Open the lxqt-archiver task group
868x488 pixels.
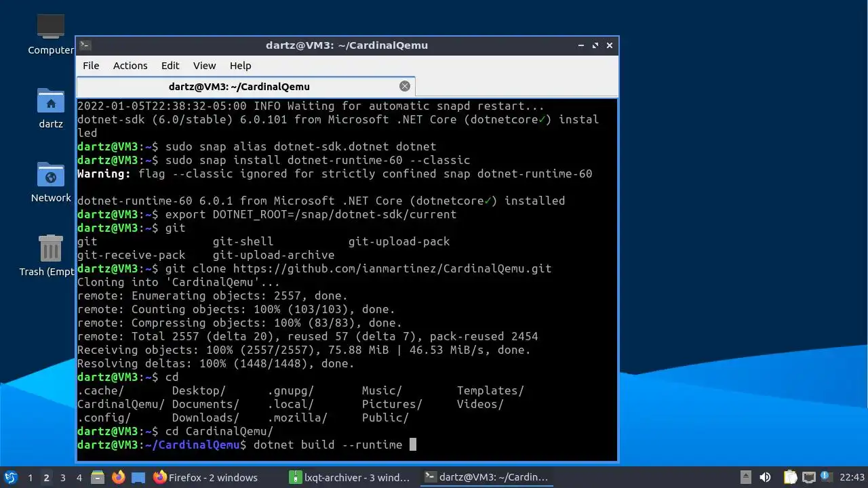click(351, 477)
